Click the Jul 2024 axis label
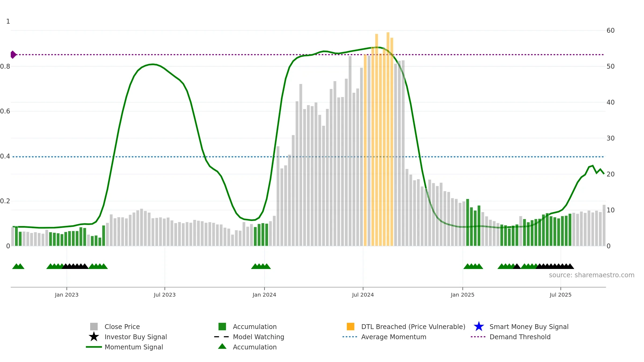 coord(363,295)
